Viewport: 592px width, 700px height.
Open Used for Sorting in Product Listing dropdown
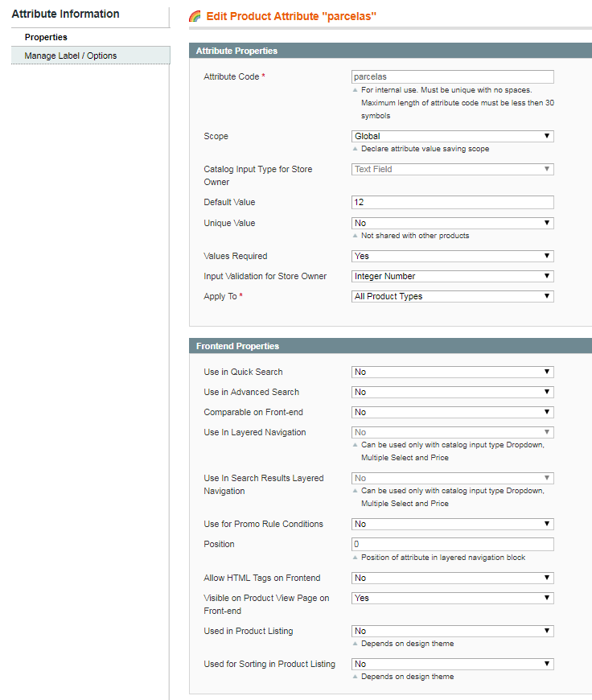(453, 664)
